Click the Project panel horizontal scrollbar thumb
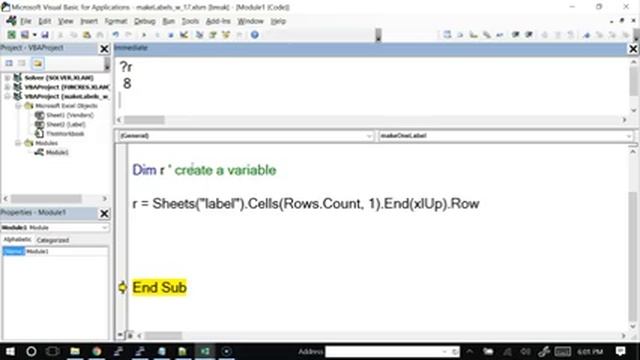This screenshot has height=360, width=640. (46, 199)
